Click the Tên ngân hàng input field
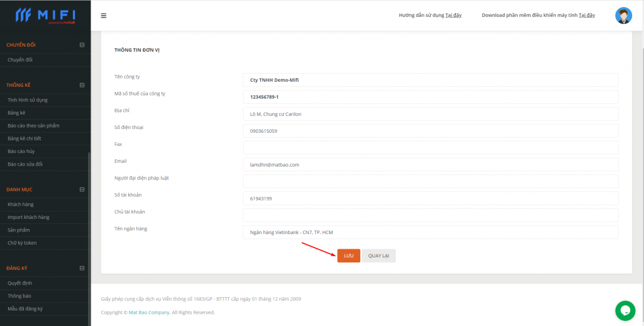The image size is (644, 326). [x=430, y=232]
